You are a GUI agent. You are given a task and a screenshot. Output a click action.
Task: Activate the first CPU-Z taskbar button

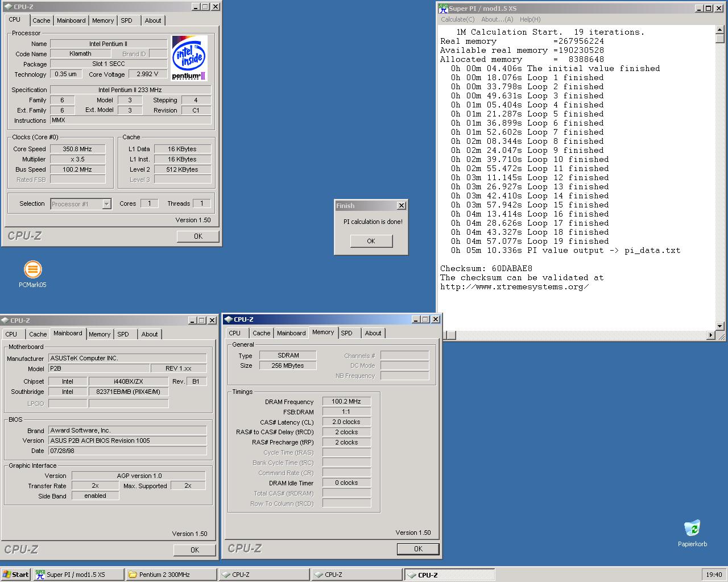[x=264, y=575]
